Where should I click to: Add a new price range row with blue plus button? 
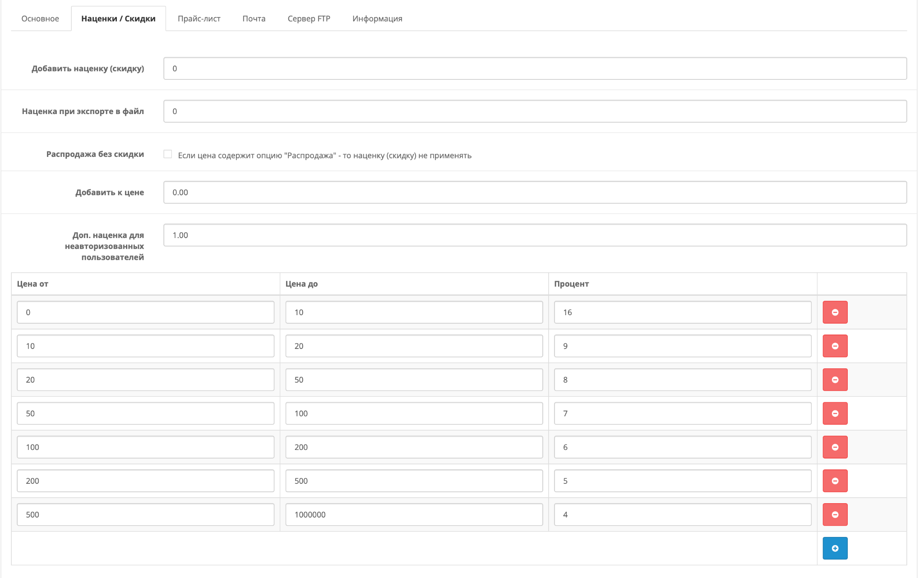[835, 548]
